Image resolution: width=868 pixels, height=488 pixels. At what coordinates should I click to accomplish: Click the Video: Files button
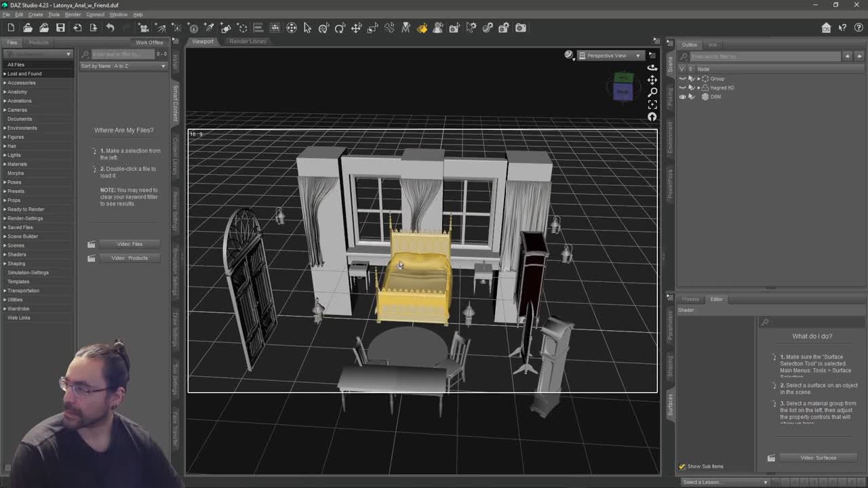pos(129,244)
